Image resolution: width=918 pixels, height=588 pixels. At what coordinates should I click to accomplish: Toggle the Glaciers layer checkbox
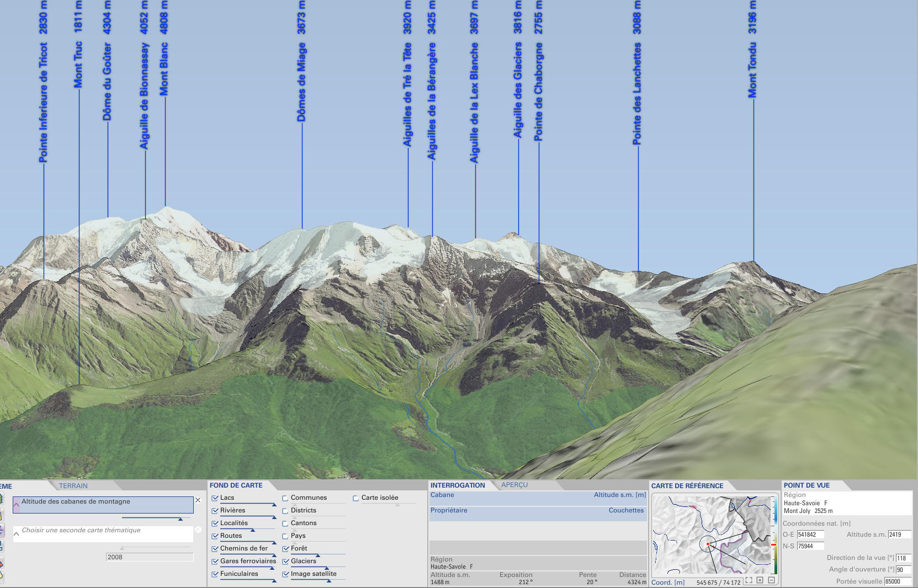(285, 562)
